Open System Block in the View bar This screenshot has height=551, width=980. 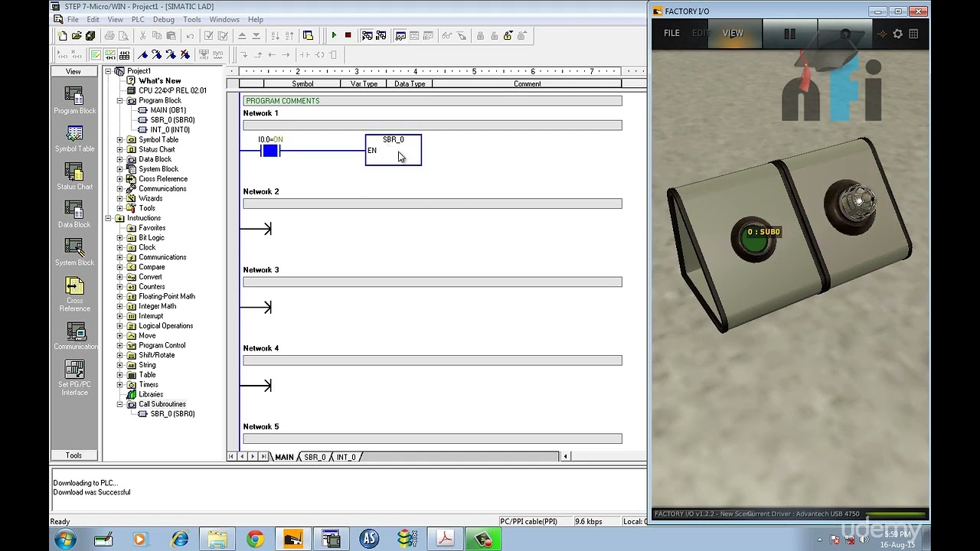point(74,253)
